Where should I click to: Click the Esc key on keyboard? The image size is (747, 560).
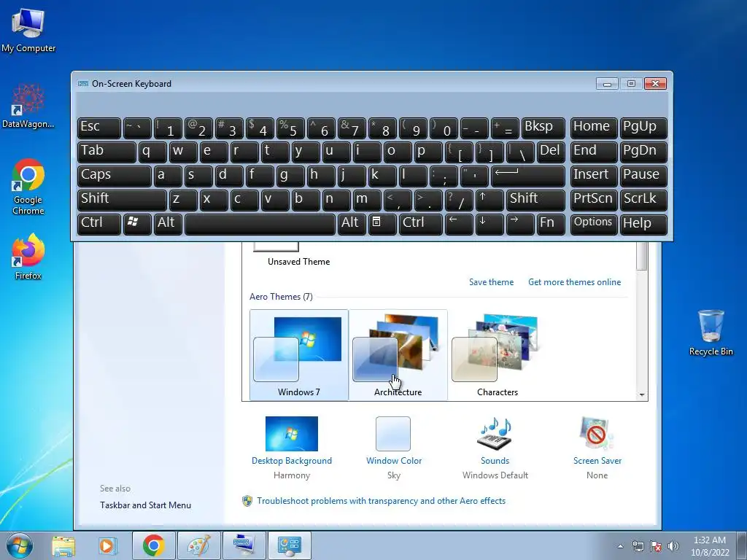pos(99,128)
